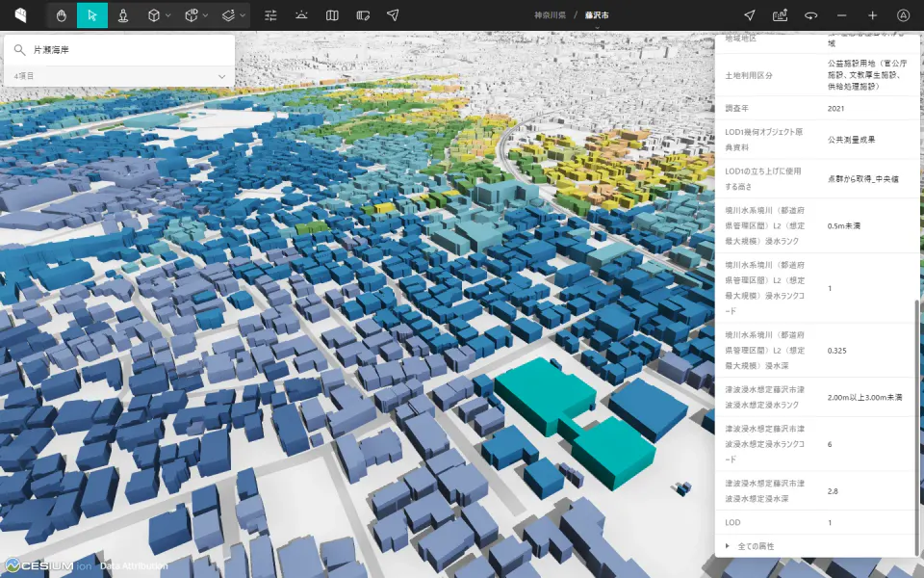Click the magnifier search icon
Viewport: 924px width, 578px height.
(x=19, y=50)
